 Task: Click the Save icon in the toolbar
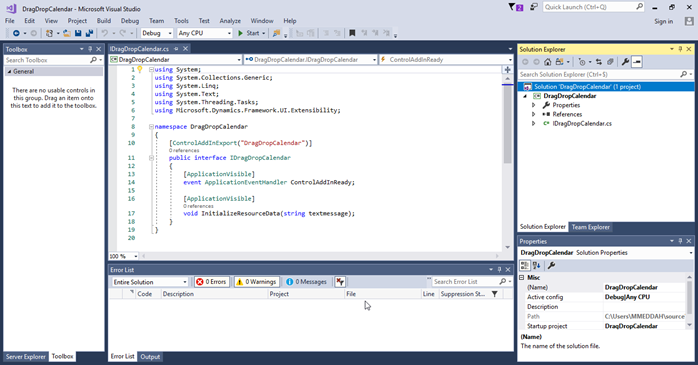point(78,33)
